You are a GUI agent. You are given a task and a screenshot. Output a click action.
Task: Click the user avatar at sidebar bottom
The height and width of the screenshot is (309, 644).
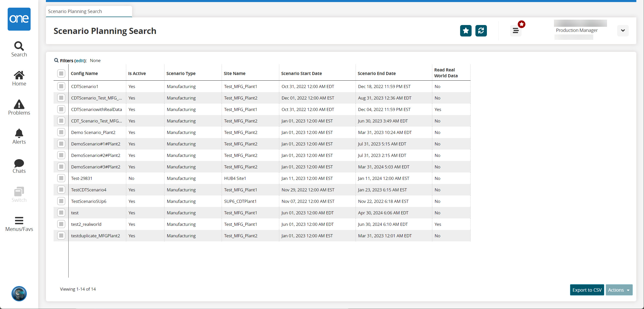click(x=19, y=293)
